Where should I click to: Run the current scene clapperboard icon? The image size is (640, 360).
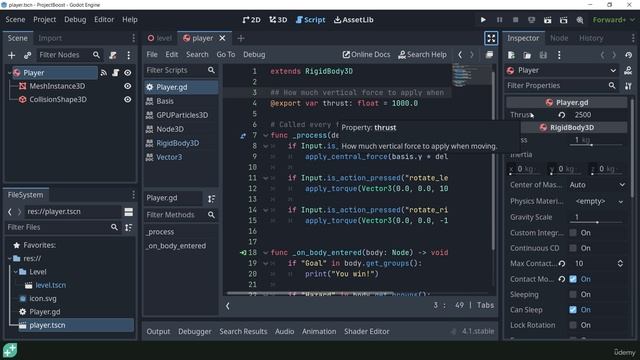pos(547,20)
